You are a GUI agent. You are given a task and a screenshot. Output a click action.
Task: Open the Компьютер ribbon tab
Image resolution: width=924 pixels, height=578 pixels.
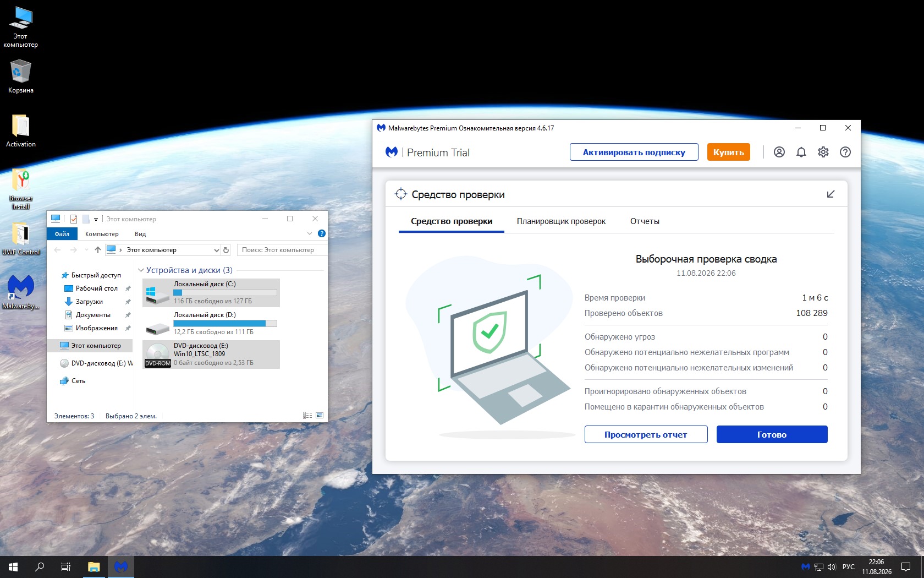pos(102,234)
